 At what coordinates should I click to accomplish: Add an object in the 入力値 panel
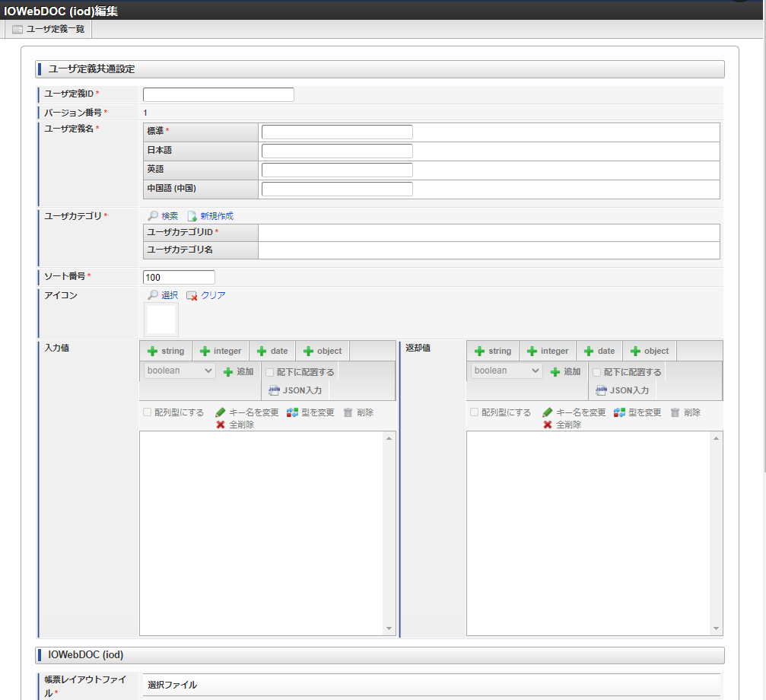323,351
